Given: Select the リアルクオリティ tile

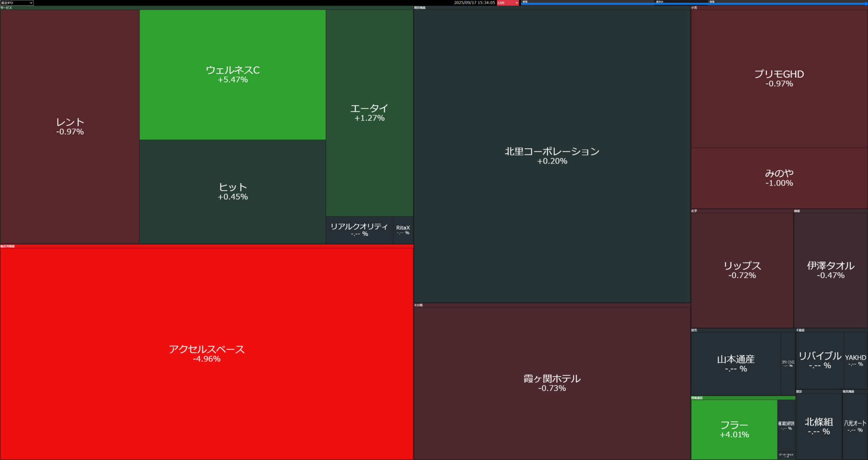Looking at the screenshot, I should pyautogui.click(x=359, y=230).
